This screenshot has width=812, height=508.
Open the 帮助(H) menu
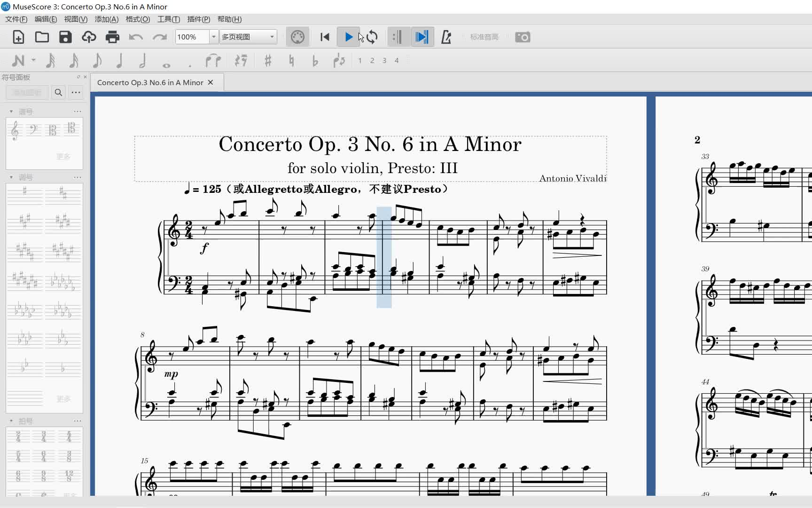(230, 19)
